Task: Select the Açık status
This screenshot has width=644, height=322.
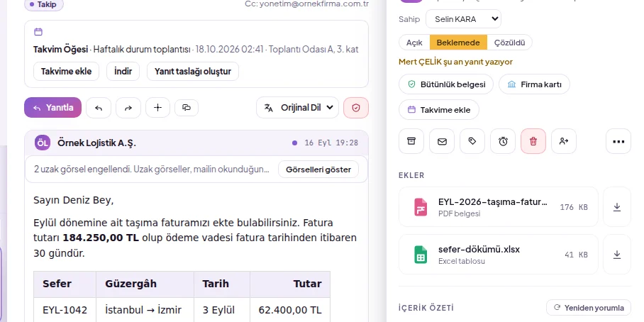Action: [x=414, y=43]
